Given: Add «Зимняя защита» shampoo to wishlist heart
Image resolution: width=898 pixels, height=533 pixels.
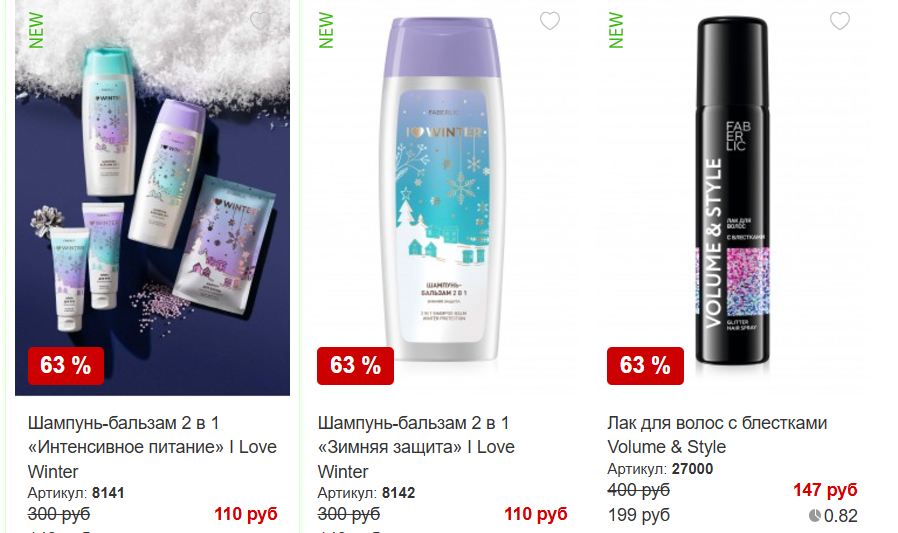Looking at the screenshot, I should click(x=550, y=21).
